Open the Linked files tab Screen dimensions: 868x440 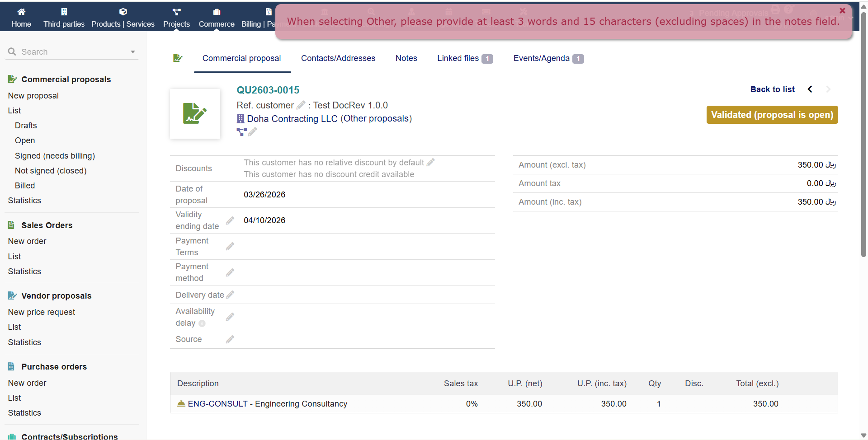tap(465, 58)
